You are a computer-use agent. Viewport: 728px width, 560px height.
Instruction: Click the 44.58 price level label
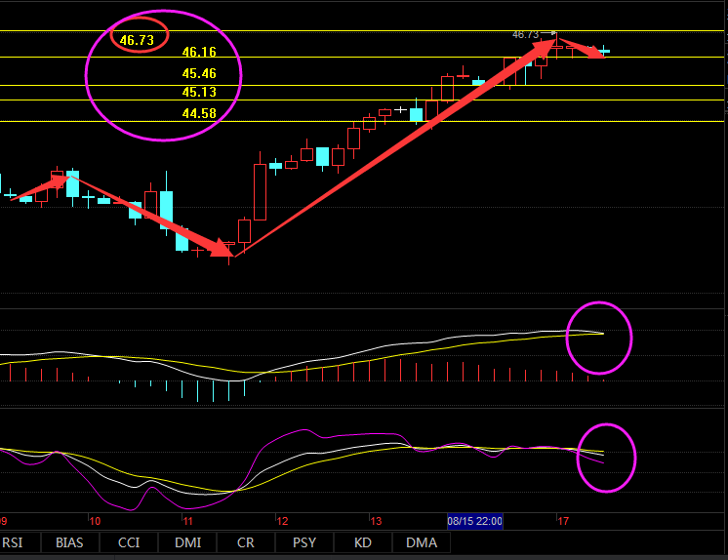pos(199,113)
